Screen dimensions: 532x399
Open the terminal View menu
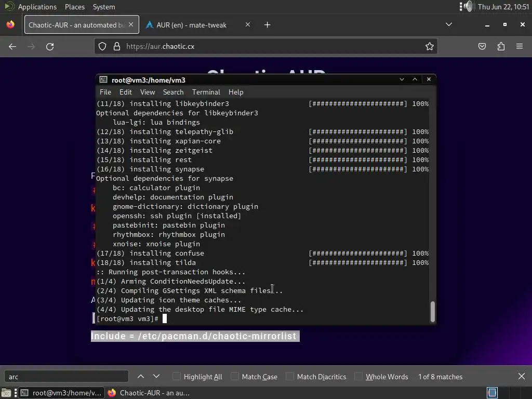(148, 92)
